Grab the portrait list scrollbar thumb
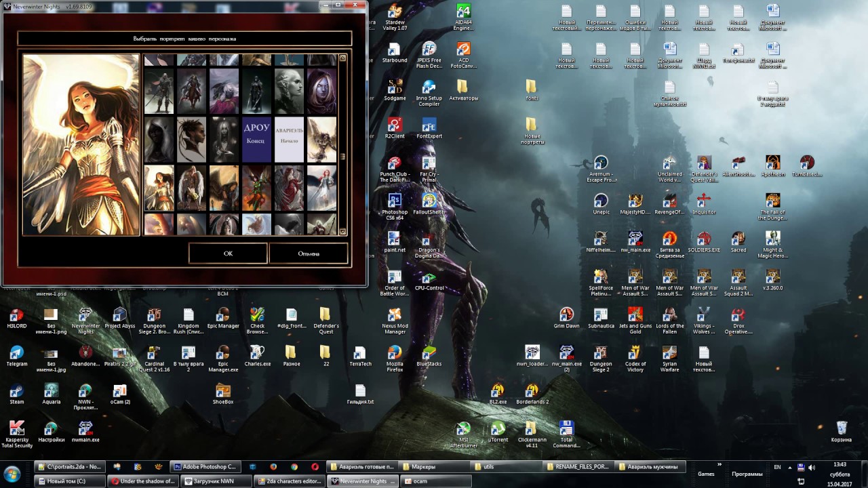The height and width of the screenshot is (488, 868). 342,157
